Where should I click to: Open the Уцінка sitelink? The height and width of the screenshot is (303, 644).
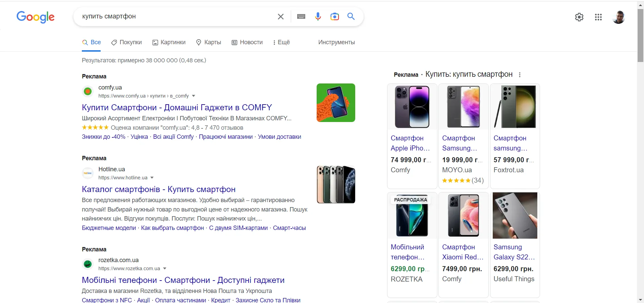[x=139, y=137]
